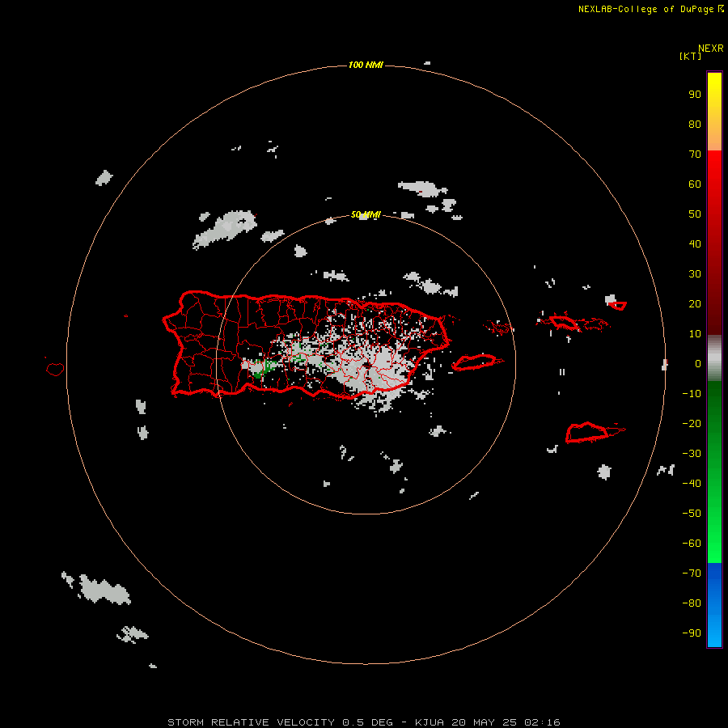The height and width of the screenshot is (728, 728).
Task: Click the Storm Relative Velocity caption text
Action: (363, 722)
